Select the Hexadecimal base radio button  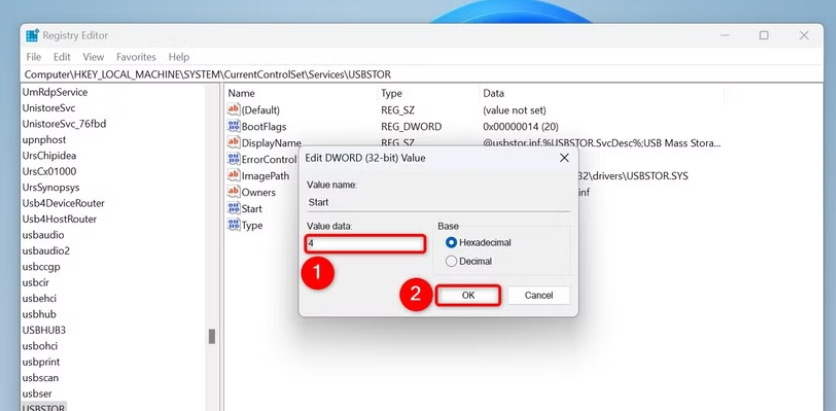(451, 243)
